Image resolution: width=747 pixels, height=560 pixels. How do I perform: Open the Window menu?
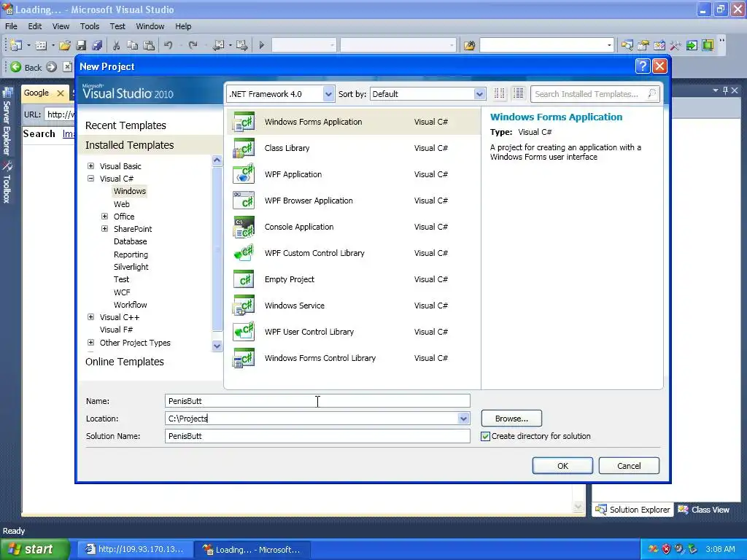coord(150,26)
